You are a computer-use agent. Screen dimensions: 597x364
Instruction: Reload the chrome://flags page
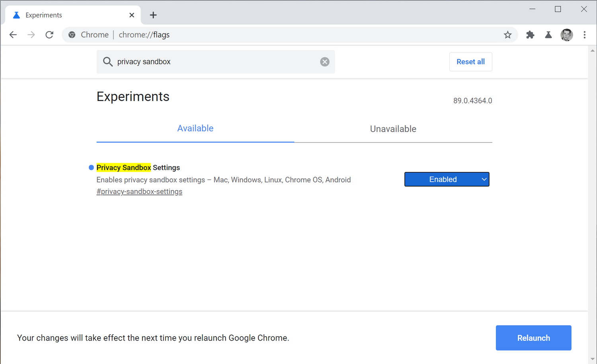click(49, 35)
